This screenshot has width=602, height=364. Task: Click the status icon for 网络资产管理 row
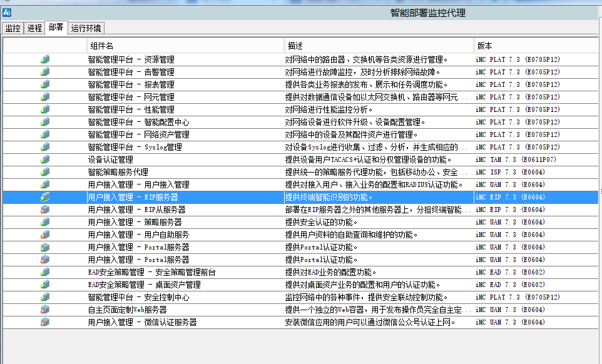tap(45, 134)
